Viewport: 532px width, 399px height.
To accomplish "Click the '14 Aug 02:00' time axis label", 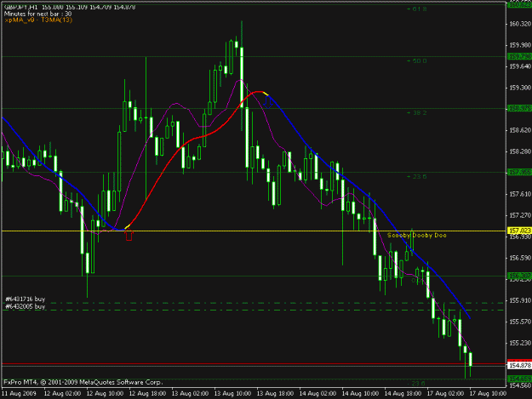I will [x=317, y=393].
